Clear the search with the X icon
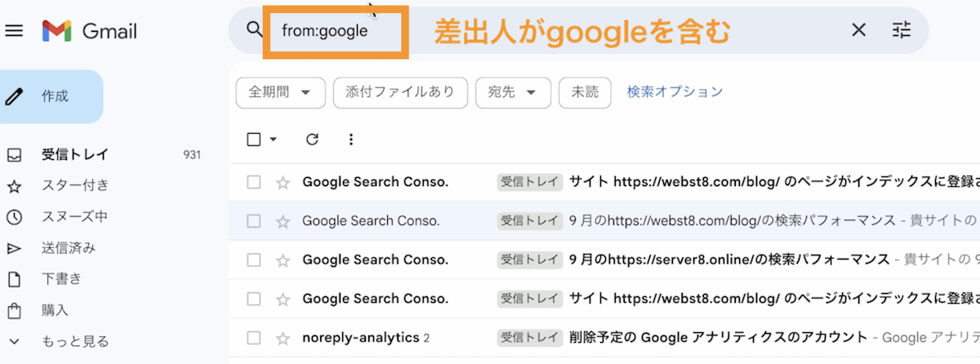Viewport: 980px width, 364px height. pos(858,31)
